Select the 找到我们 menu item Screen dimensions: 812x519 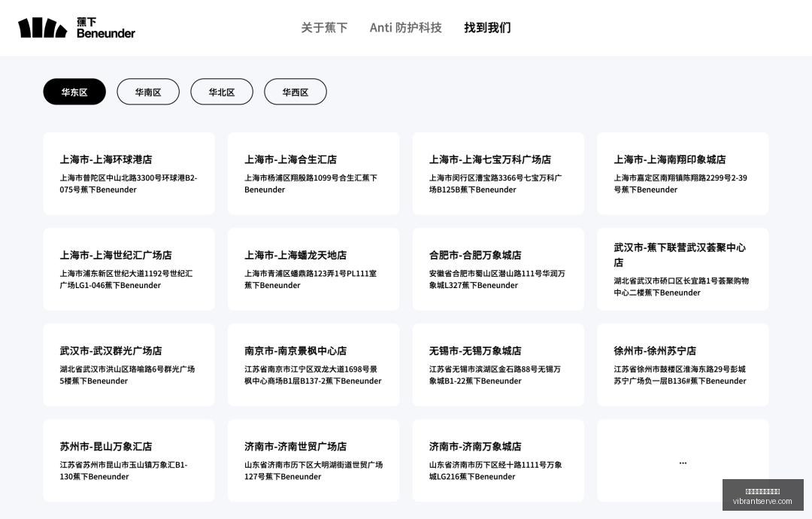coord(487,27)
